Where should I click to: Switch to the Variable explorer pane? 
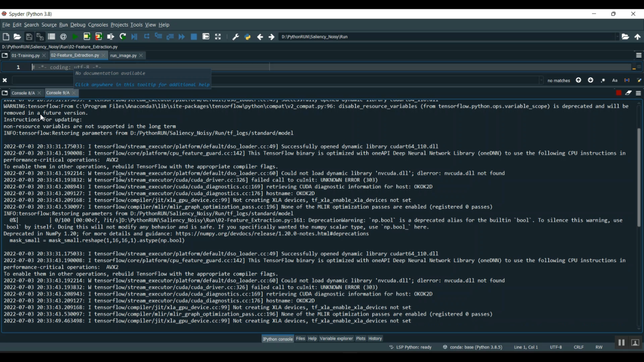coord(336,338)
